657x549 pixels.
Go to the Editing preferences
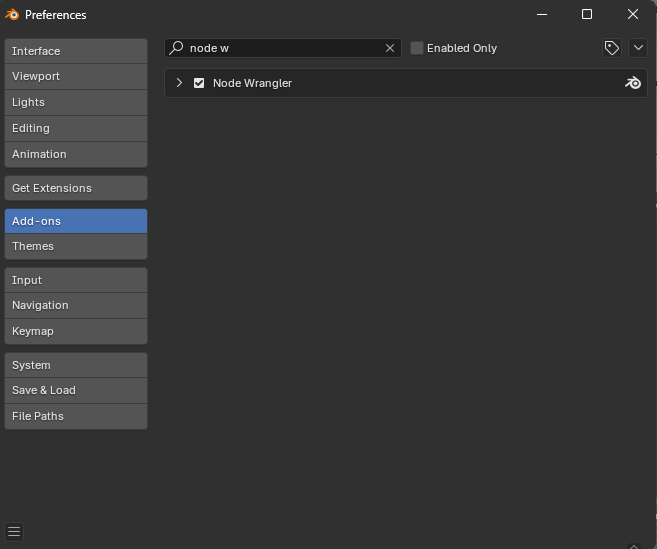[x=76, y=128]
